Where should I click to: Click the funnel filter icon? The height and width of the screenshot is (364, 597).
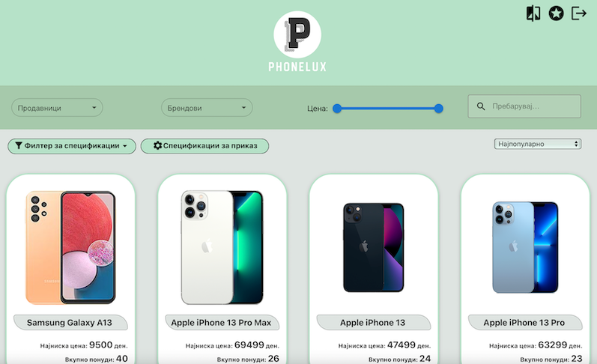point(19,145)
